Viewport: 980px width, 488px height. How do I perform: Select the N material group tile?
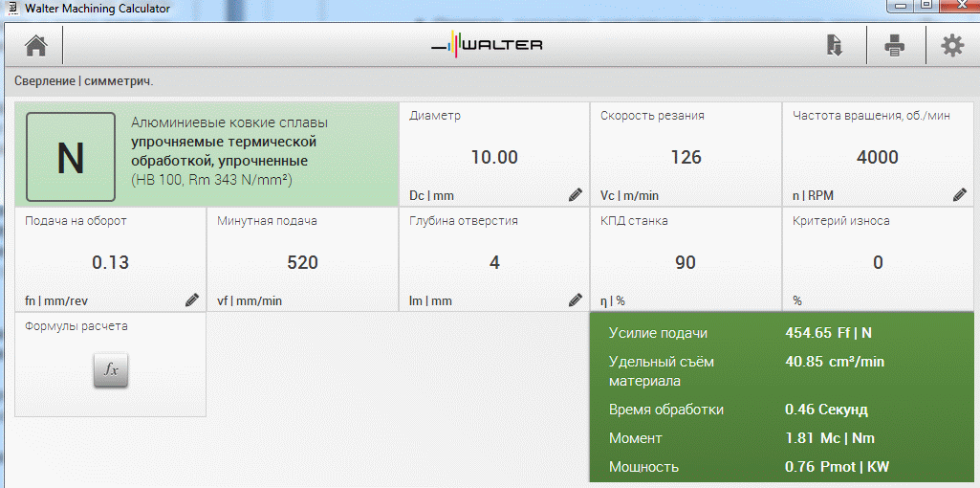[71, 157]
